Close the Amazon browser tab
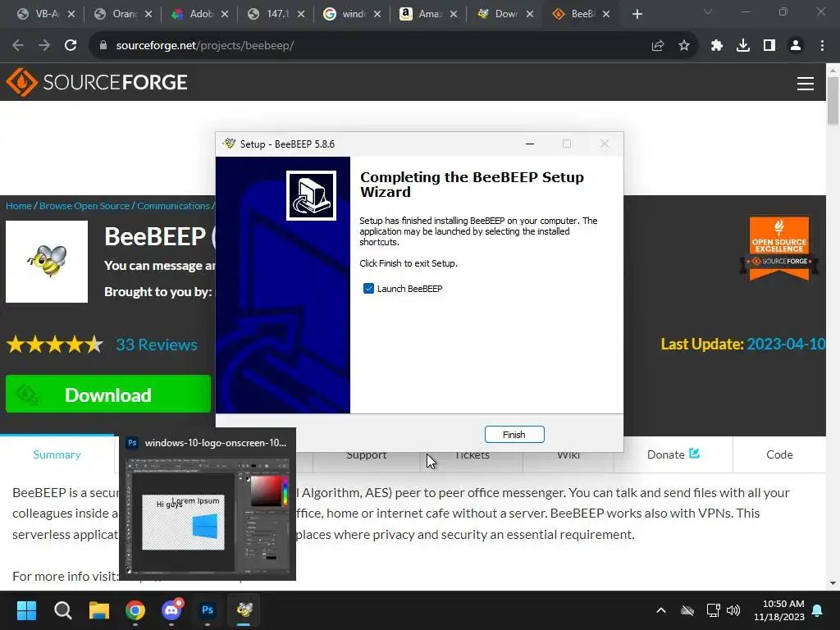Screen dimensions: 840x630 [454, 14]
